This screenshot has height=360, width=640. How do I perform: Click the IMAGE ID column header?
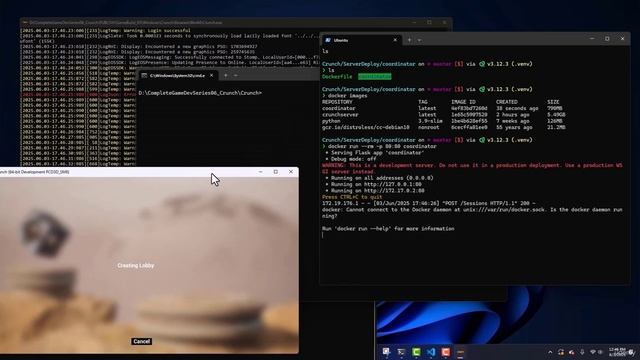click(x=463, y=102)
